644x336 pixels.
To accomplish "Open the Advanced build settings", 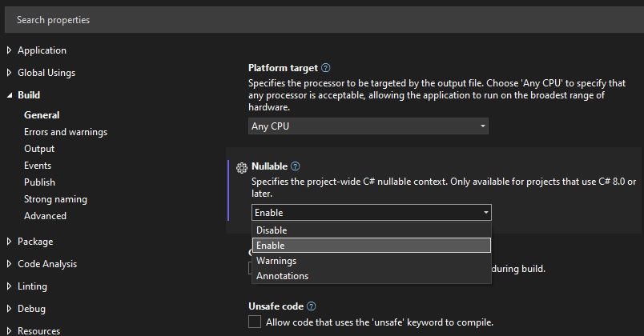I will [45, 216].
